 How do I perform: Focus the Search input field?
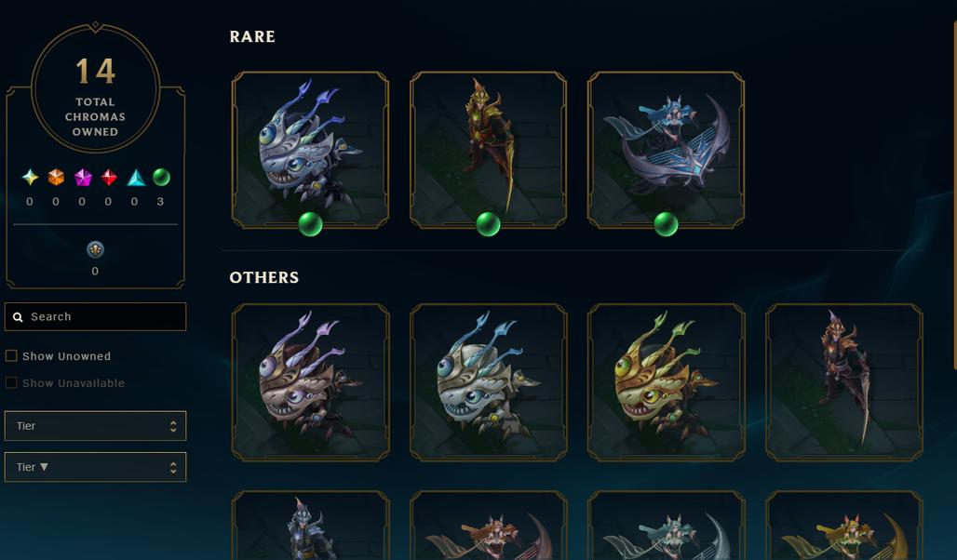95,316
